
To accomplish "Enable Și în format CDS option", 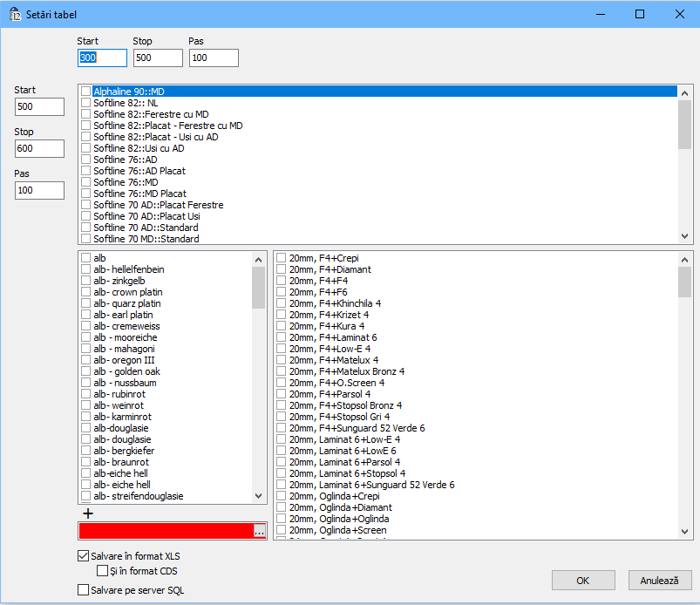I will (103, 571).
